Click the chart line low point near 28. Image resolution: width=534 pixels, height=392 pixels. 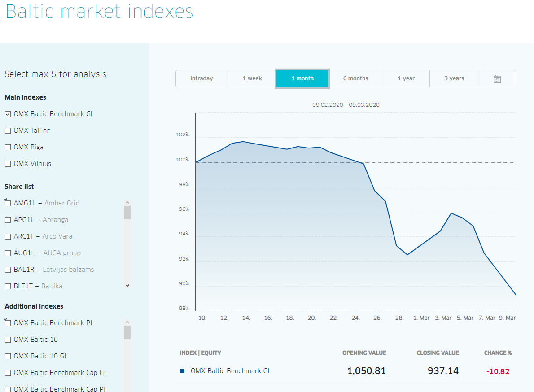point(407,254)
